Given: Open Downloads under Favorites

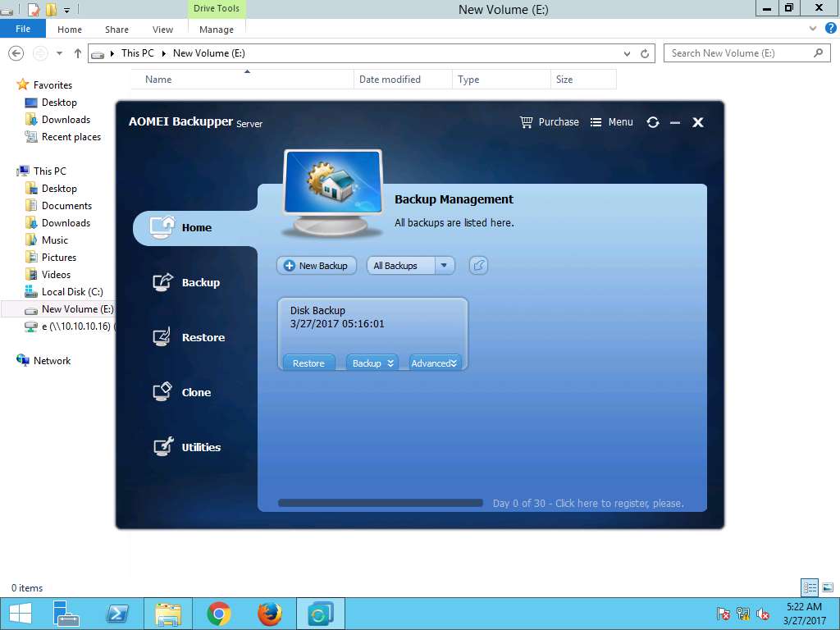Looking at the screenshot, I should (x=58, y=120).
